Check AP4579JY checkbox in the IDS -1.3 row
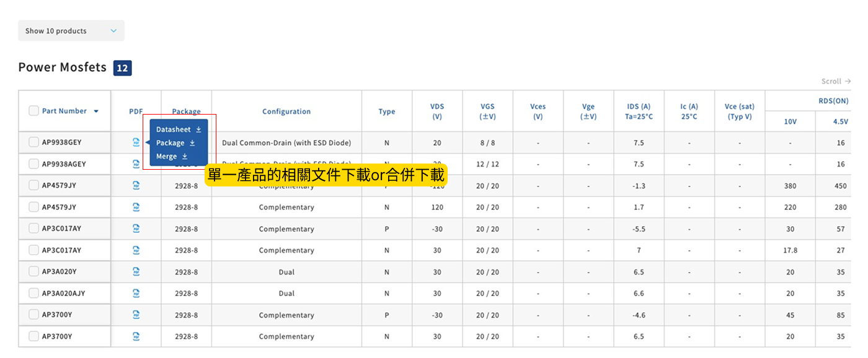This screenshot has width=868, height=358. pos(33,185)
